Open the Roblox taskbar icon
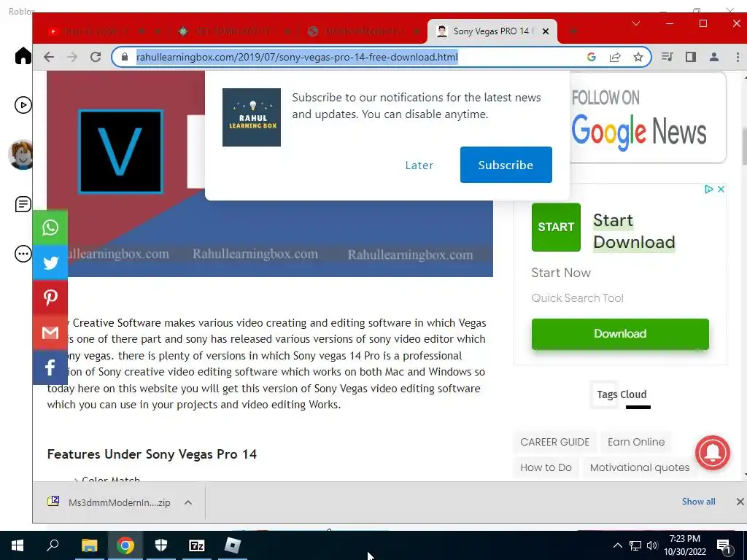The image size is (747, 560). [233, 545]
